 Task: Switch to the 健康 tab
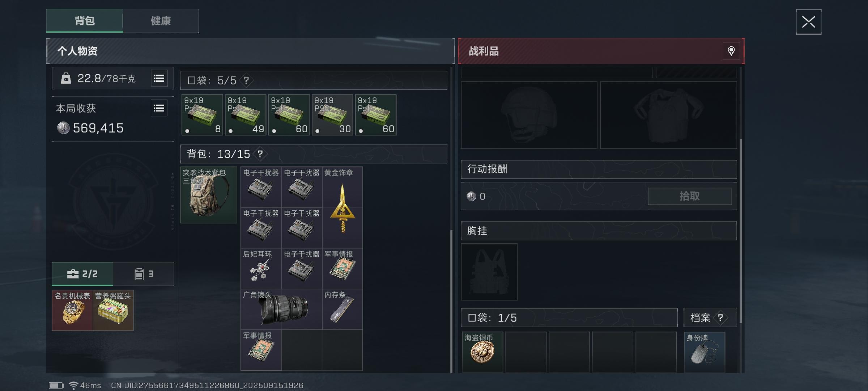(x=161, y=21)
